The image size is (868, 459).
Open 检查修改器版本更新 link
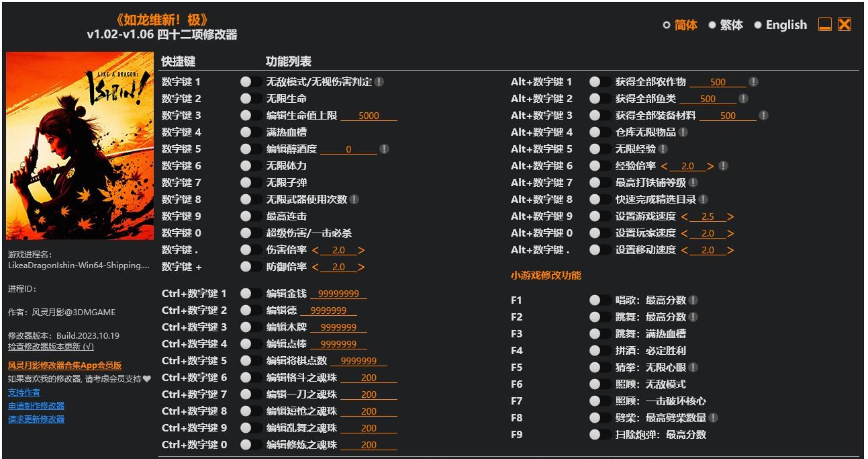pos(51,347)
